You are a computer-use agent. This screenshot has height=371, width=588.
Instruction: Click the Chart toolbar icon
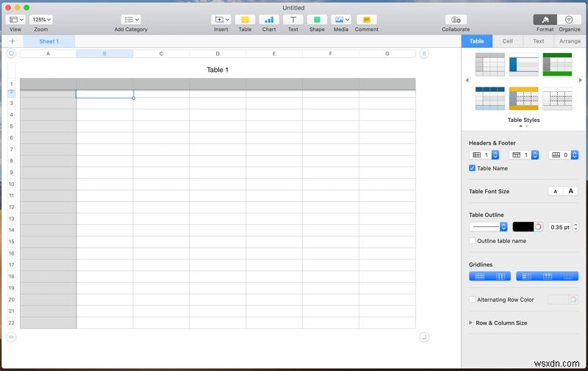tap(269, 20)
